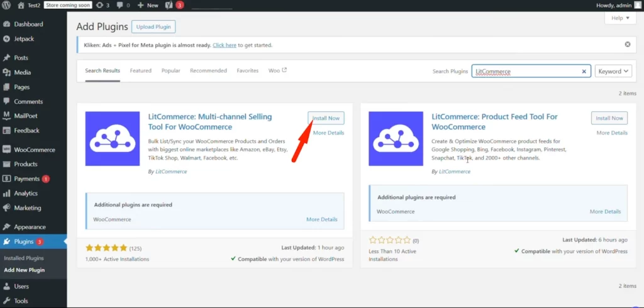Viewport: 644px width, 308px height.
Task: Open Multi-channel Selling Tool plugin title
Action: point(210,121)
